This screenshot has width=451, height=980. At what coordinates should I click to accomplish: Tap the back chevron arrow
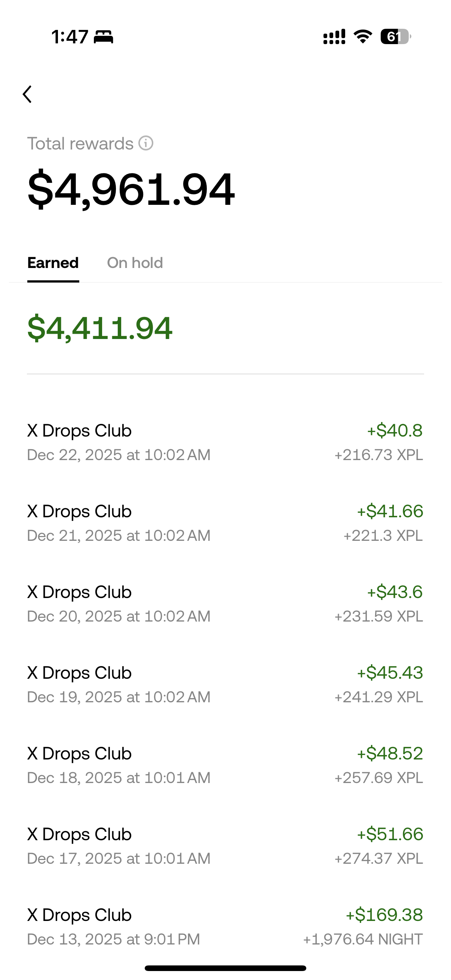pyautogui.click(x=27, y=94)
